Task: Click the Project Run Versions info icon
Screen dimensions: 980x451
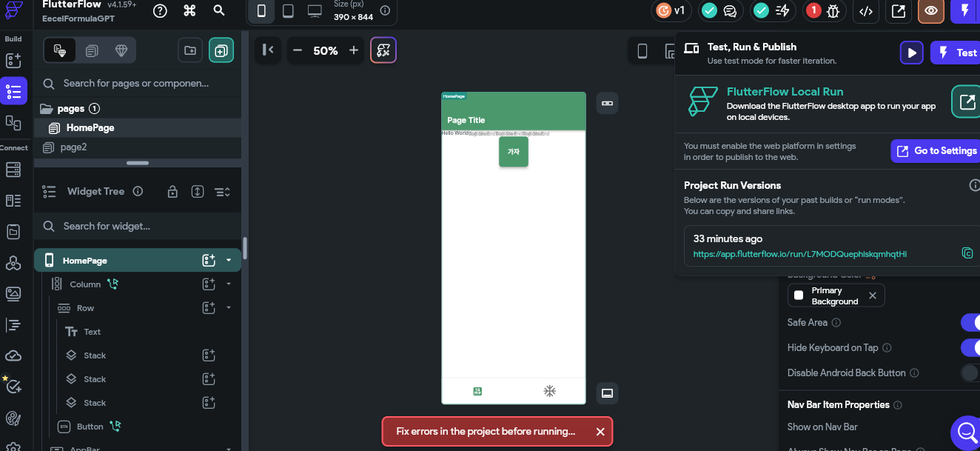Action: (975, 185)
